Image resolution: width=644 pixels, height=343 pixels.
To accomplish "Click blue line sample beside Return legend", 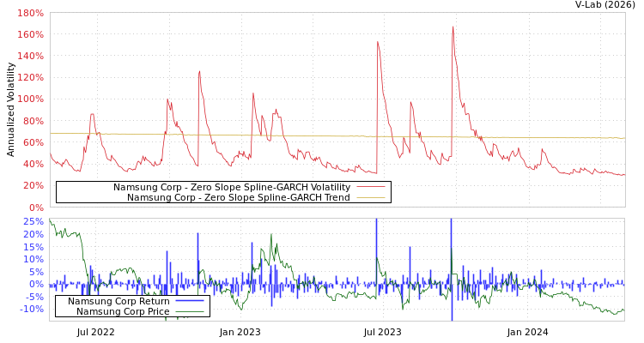I will pyautogui.click(x=189, y=301).
